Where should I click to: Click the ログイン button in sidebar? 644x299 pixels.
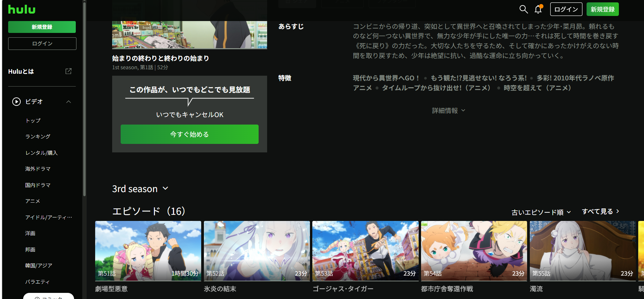point(42,44)
